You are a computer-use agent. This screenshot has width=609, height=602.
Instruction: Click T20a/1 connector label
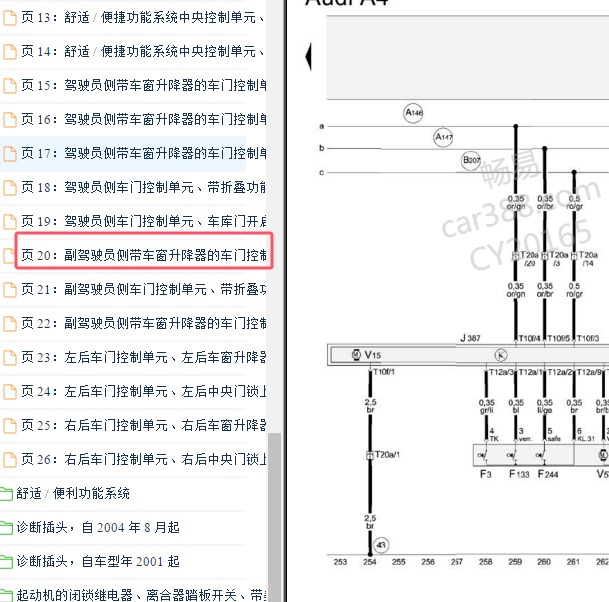click(x=386, y=454)
